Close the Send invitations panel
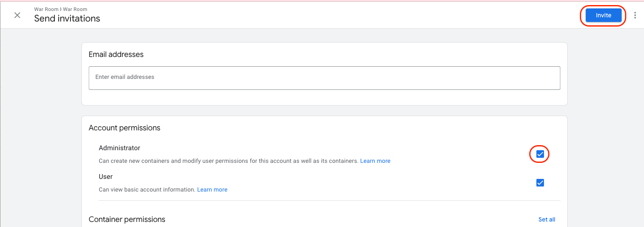Viewport: 644px width, 227px height. [17, 15]
